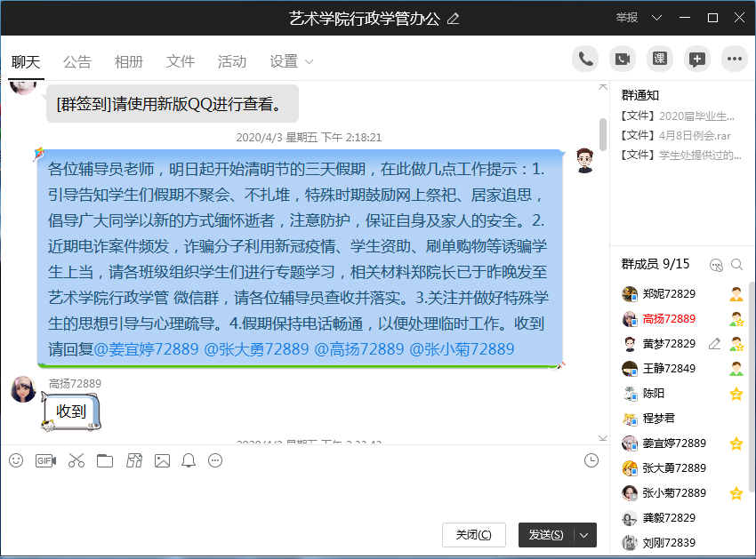Viewport: 756px width, 559px height.
Task: Select member 姜宜婷72889 in member list
Action: click(674, 443)
